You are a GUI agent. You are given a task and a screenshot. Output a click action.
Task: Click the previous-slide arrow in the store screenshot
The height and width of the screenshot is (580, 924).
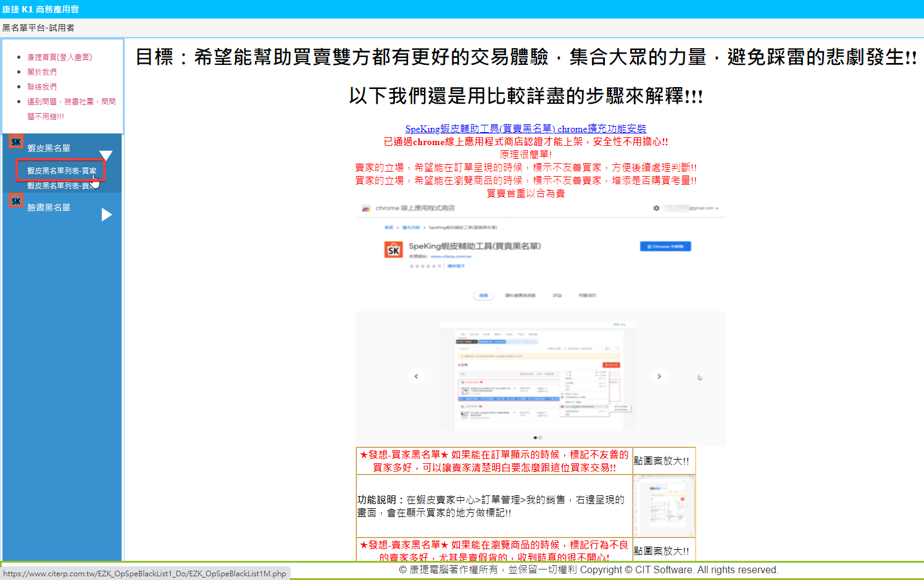pyautogui.click(x=416, y=376)
